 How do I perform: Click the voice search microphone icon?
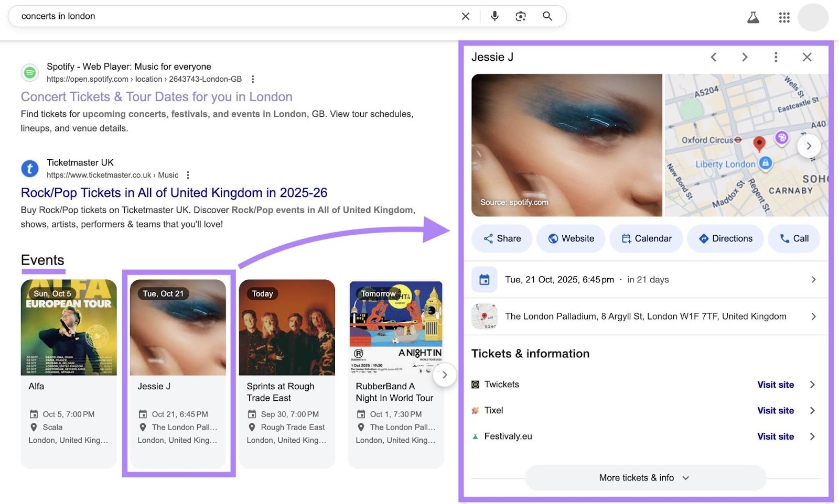tap(494, 16)
